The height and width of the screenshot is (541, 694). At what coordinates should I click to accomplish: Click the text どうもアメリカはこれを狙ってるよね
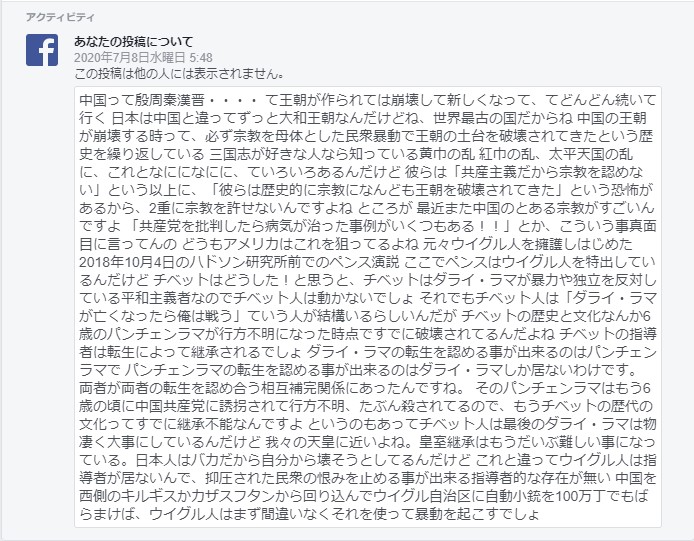(301, 244)
